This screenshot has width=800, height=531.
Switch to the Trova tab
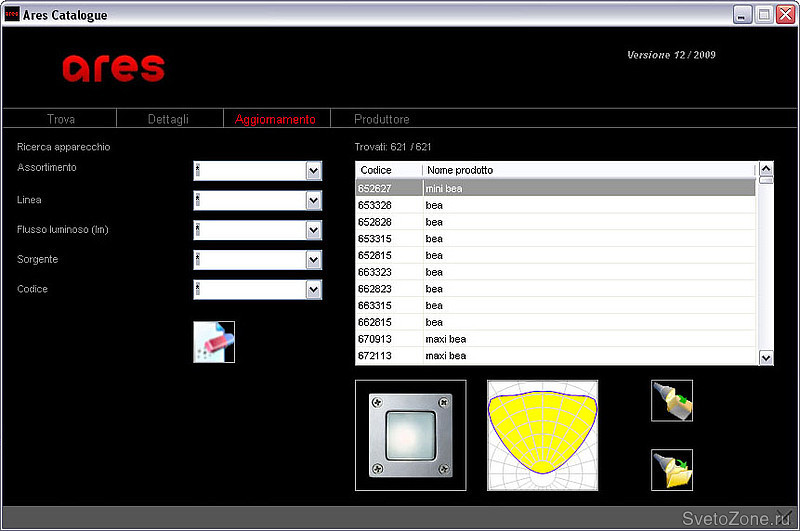61,119
